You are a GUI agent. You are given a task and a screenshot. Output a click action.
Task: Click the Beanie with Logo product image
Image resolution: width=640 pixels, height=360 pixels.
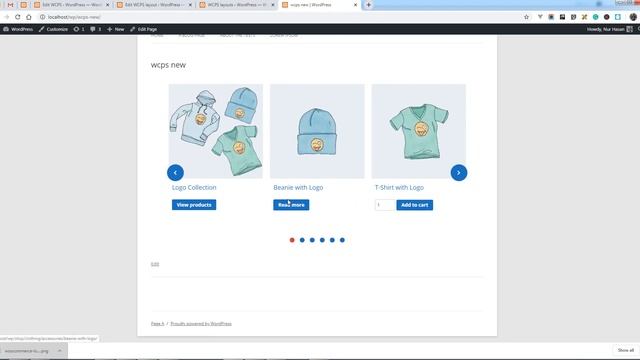(317, 131)
